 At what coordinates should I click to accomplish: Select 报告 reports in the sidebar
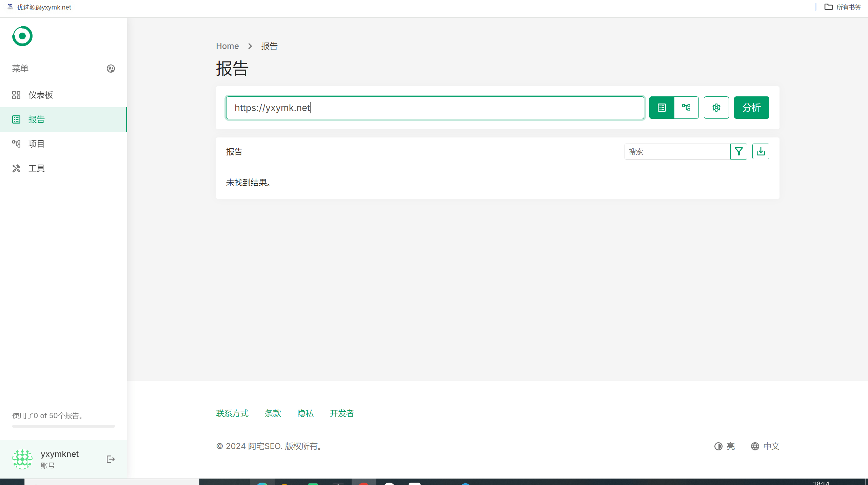63,119
